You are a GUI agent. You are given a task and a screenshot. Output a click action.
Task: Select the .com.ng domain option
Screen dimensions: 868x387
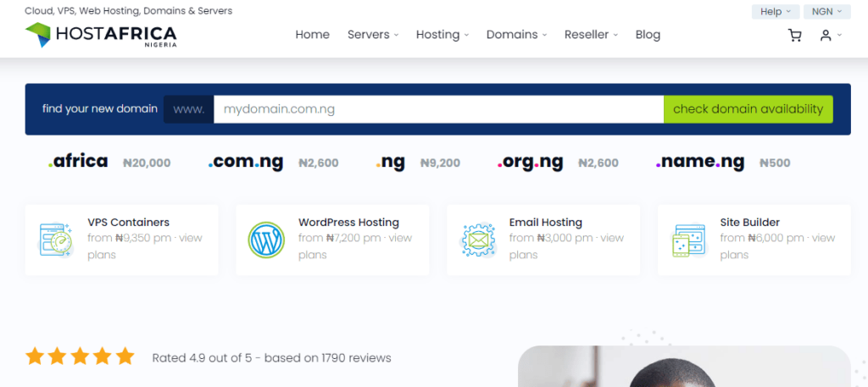(x=246, y=162)
